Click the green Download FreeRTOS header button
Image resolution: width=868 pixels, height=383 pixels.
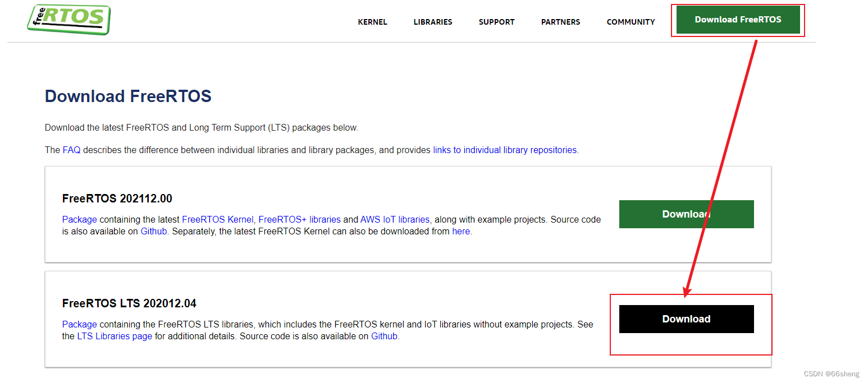[x=738, y=20]
